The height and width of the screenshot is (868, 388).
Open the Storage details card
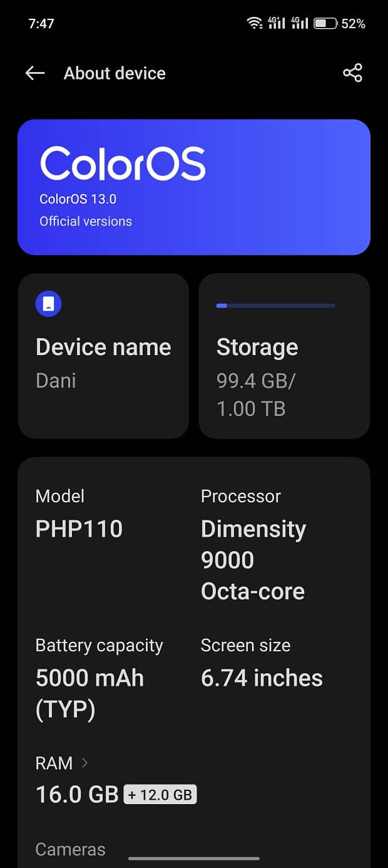click(284, 355)
